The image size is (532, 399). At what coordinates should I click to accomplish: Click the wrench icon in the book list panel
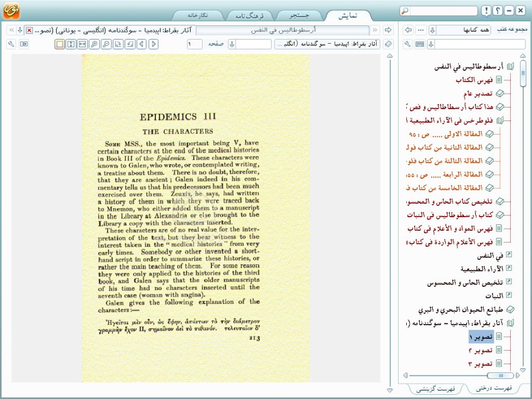407,44
